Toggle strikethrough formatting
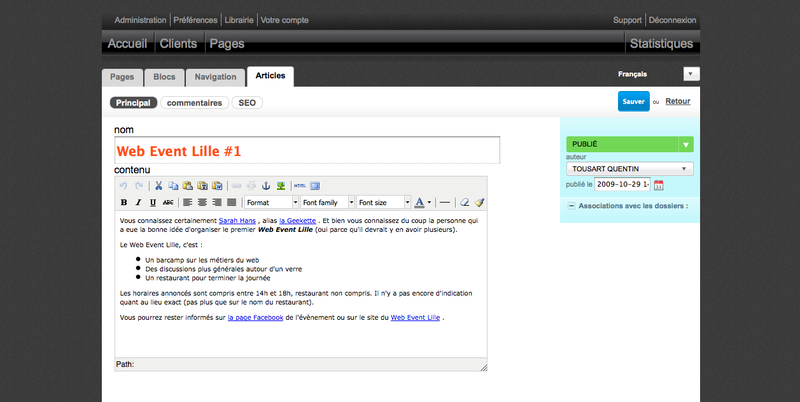This screenshot has width=800, height=402. pos(168,203)
